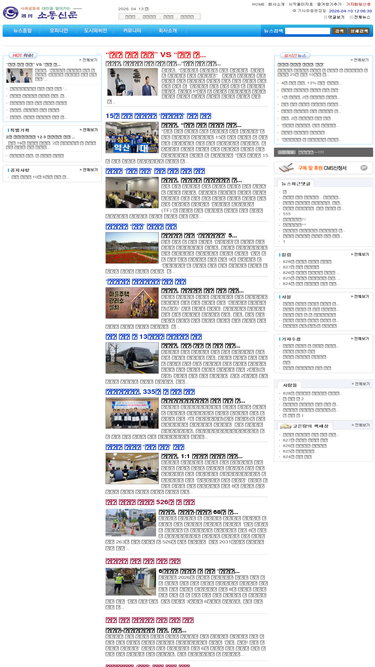Open the maroon headline containing 526

[x=150, y=502]
